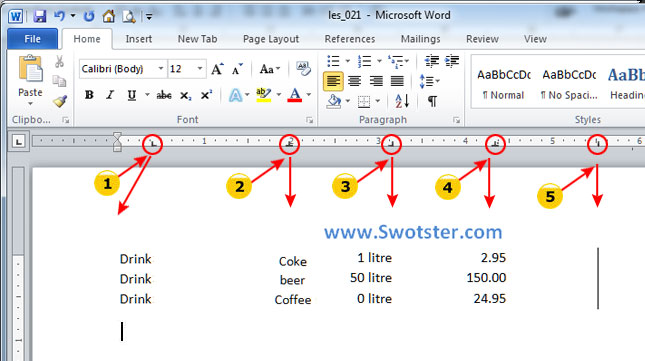Toggle Bold formatting
The width and height of the screenshot is (645, 361).
[x=89, y=95]
